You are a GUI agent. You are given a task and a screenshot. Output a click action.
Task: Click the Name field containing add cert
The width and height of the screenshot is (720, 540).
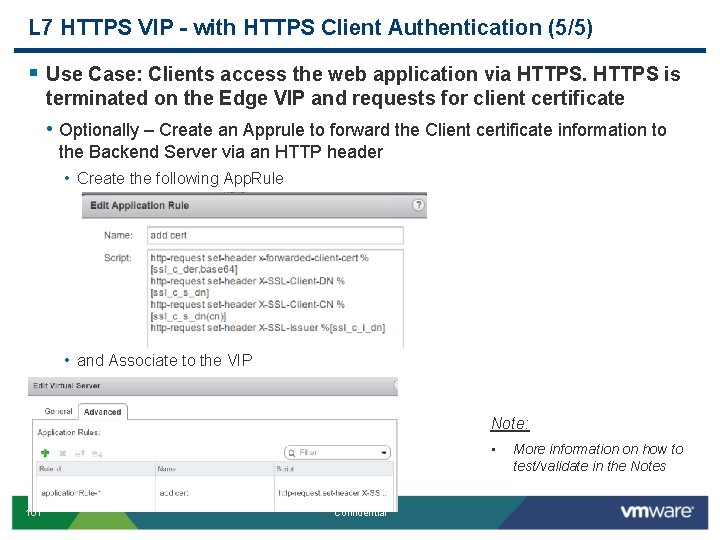tap(275, 235)
